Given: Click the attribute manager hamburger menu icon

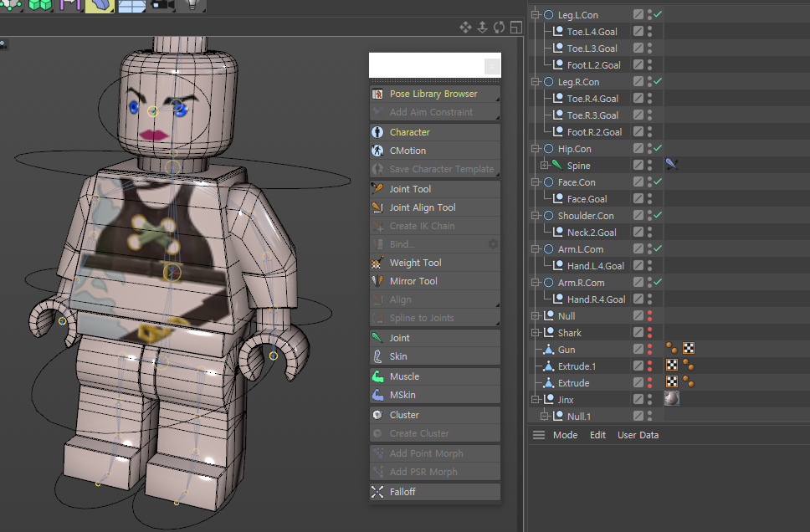Looking at the screenshot, I should [539, 435].
